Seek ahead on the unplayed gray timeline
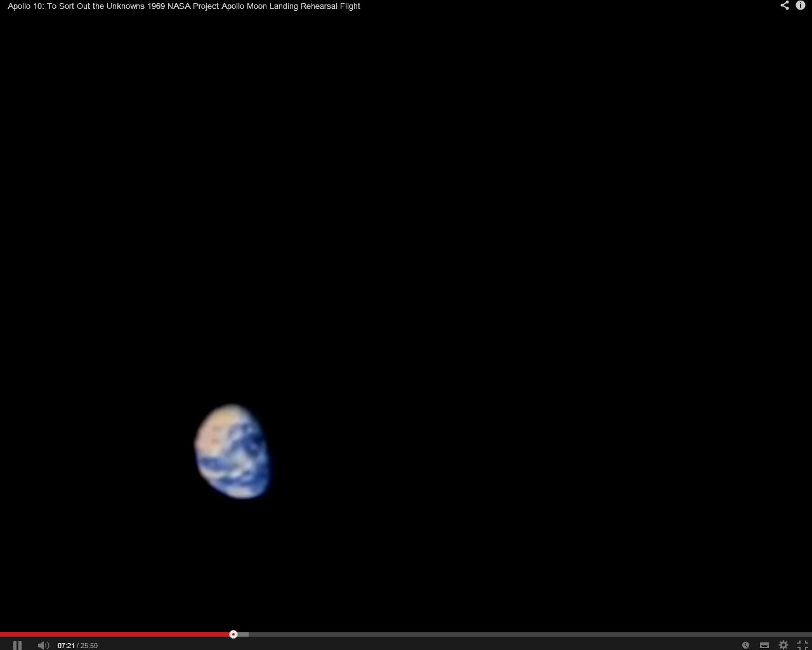 point(524,634)
